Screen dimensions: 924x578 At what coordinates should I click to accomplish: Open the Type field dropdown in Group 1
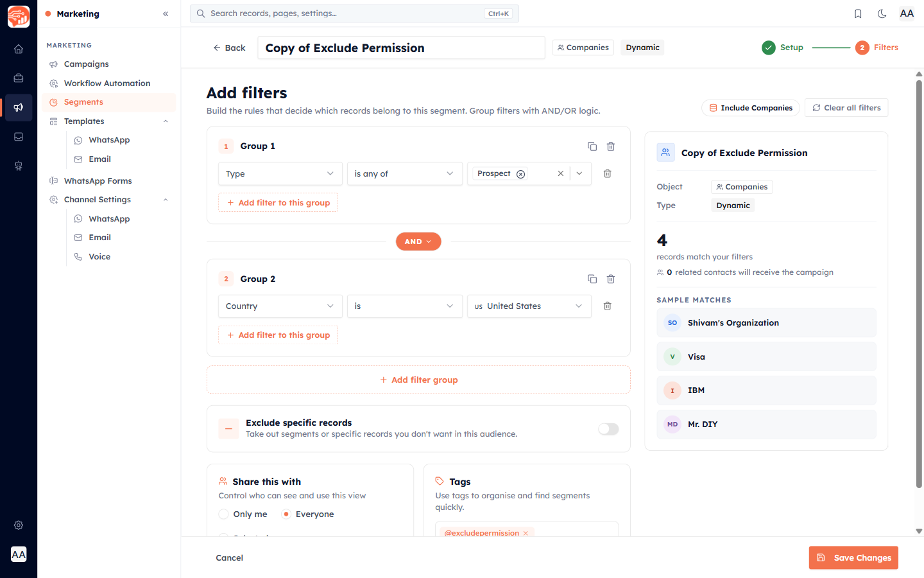point(280,173)
